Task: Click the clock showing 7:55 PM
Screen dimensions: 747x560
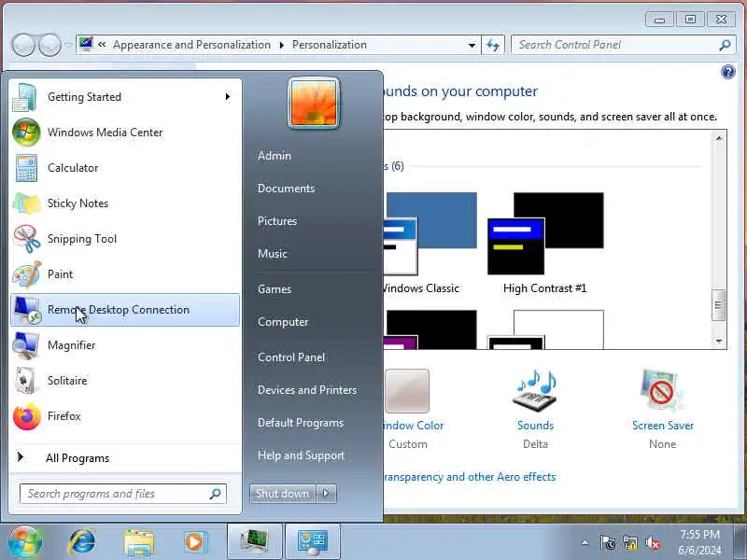Action: pyautogui.click(x=699, y=534)
